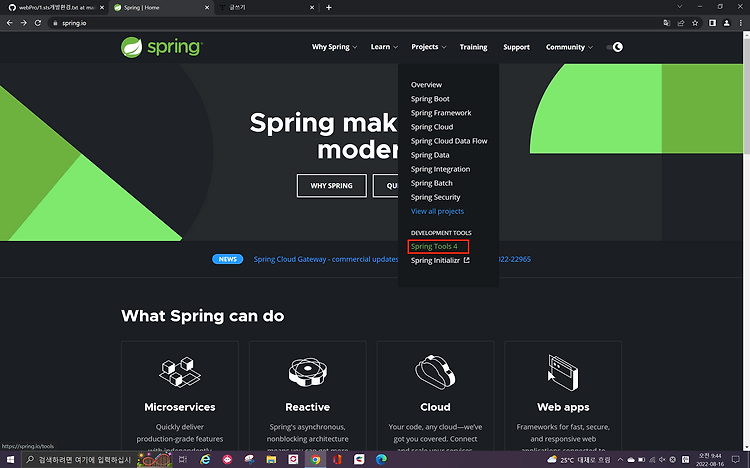Screen dimensions: 750x468
Task: Expand the Community menu
Action: click(x=569, y=47)
